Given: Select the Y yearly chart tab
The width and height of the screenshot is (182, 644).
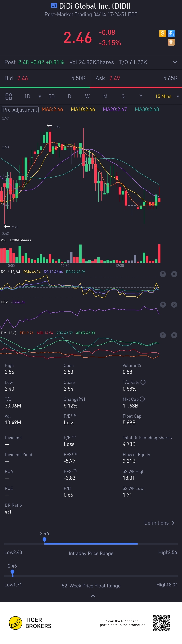Looking at the screenshot, I should click(141, 96).
